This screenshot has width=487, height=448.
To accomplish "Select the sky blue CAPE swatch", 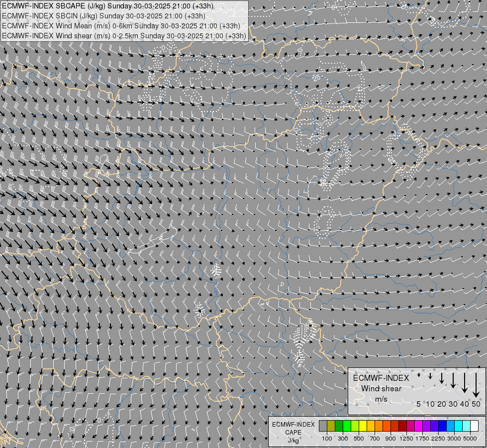I will (450, 426).
